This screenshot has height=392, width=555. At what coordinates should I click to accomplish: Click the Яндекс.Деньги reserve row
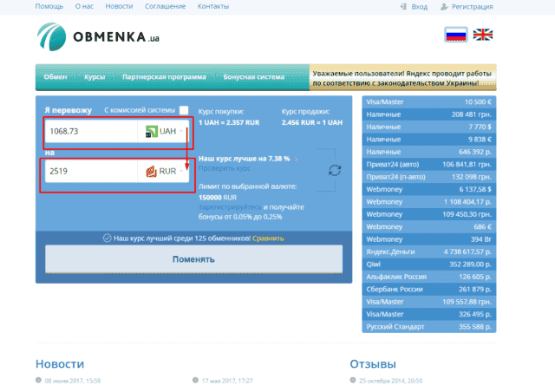[429, 252]
